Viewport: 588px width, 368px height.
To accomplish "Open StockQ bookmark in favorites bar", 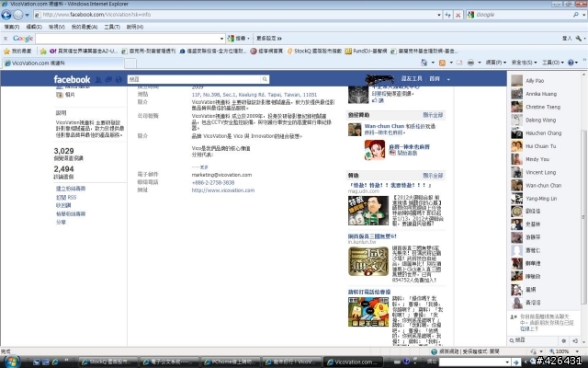I will coord(314,52).
